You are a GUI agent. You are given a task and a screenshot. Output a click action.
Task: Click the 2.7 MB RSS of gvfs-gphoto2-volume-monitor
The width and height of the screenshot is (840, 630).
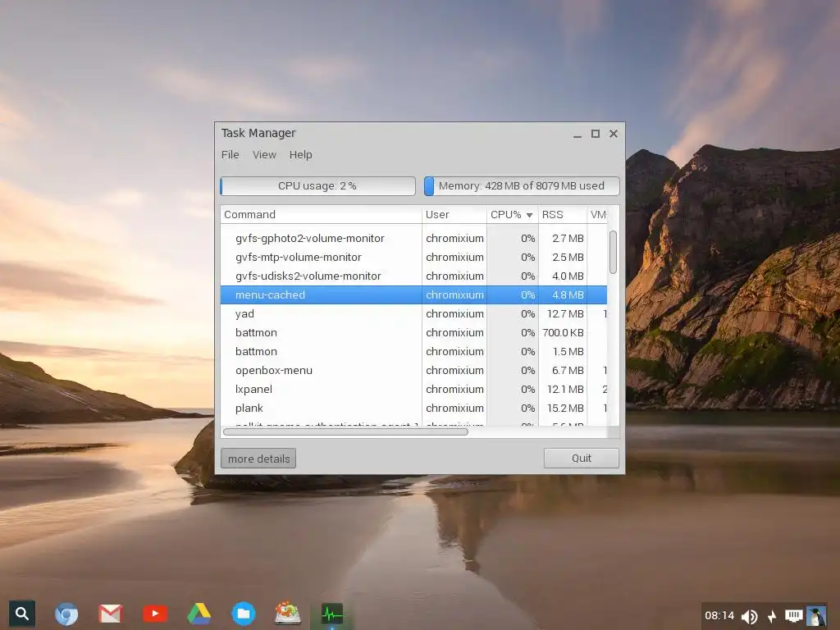(568, 239)
